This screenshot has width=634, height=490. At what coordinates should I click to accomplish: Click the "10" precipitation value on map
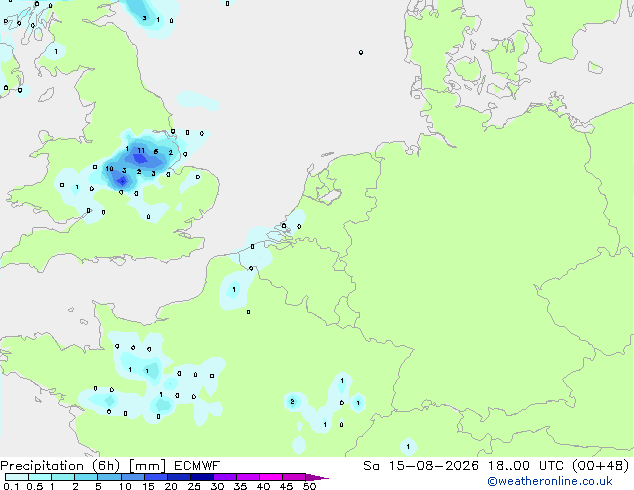click(109, 169)
